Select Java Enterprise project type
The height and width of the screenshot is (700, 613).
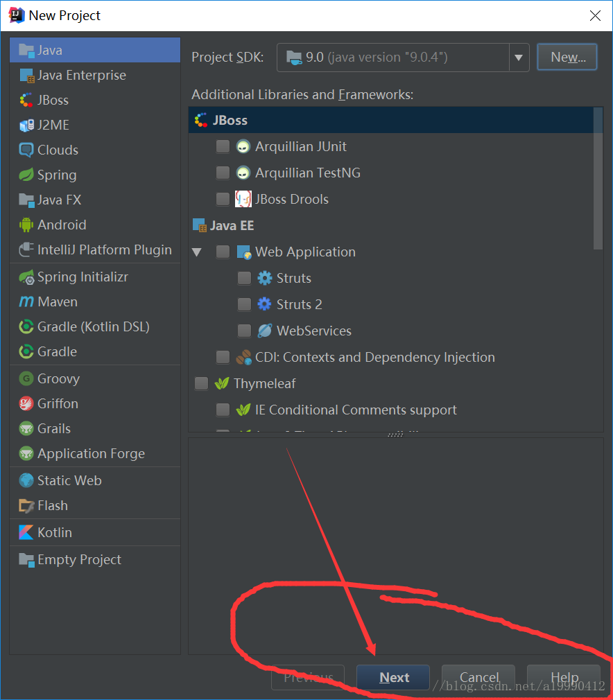point(95,76)
